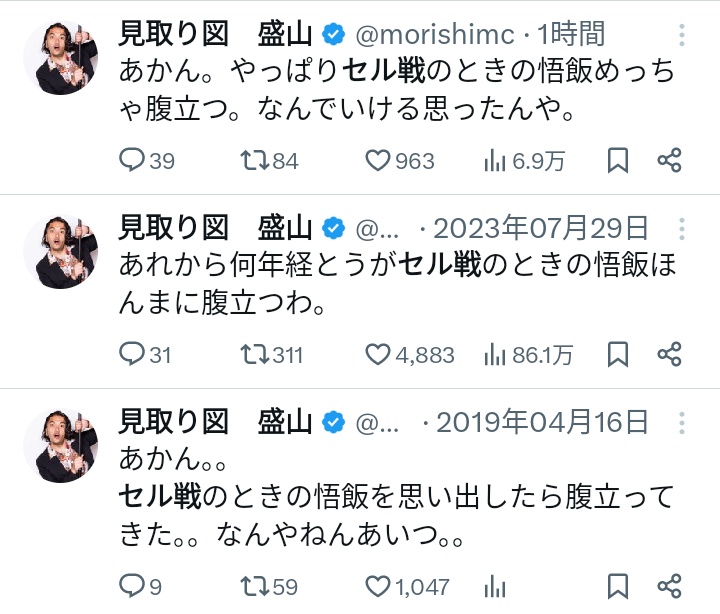Bookmark the first tweet from 1時間 ago

tap(618, 160)
